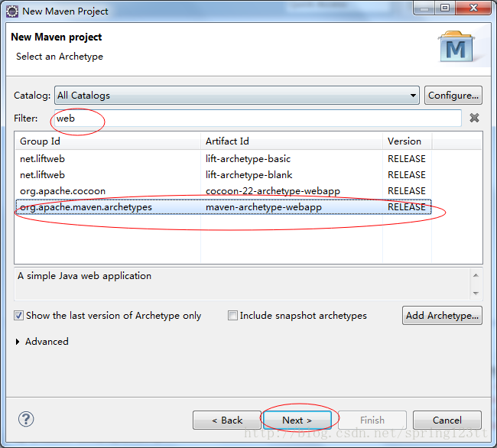Go to the previous page with Back

[x=227, y=420]
